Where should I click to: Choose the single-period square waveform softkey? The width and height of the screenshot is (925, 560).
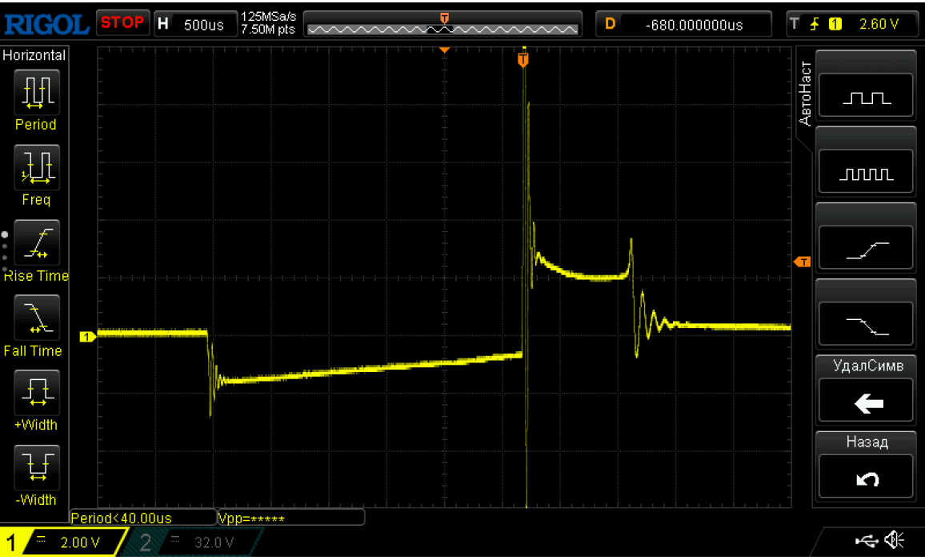click(x=866, y=96)
